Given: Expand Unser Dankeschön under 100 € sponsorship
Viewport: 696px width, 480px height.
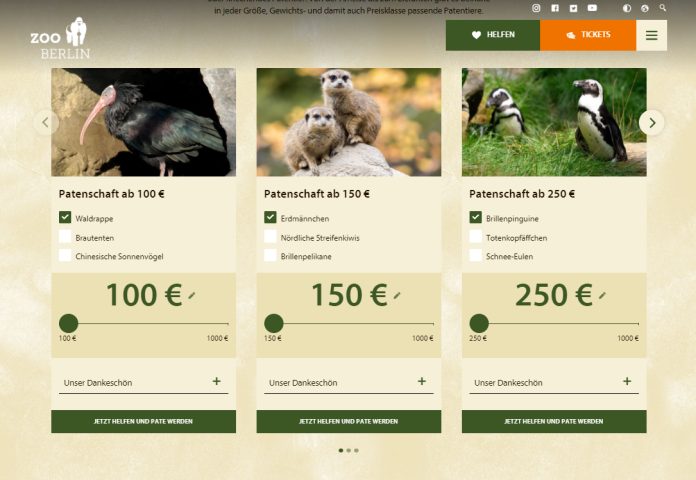Looking at the screenshot, I should 143,382.
